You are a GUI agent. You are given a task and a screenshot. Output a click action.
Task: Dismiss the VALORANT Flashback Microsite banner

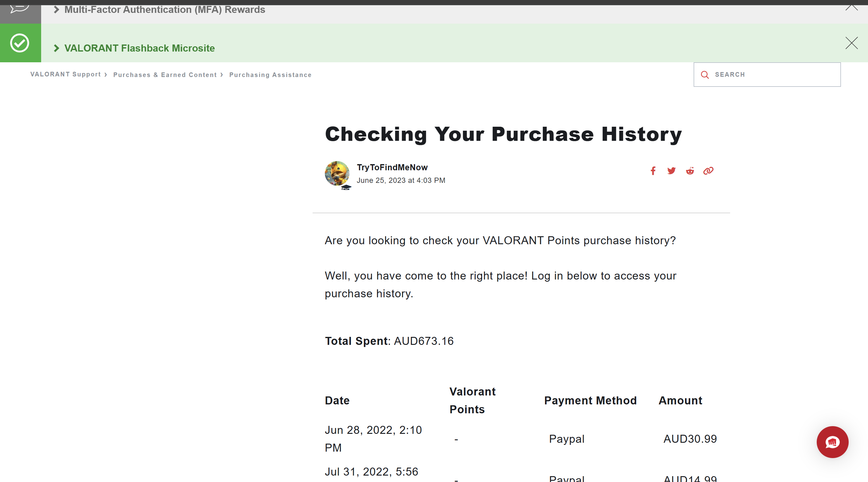click(851, 43)
